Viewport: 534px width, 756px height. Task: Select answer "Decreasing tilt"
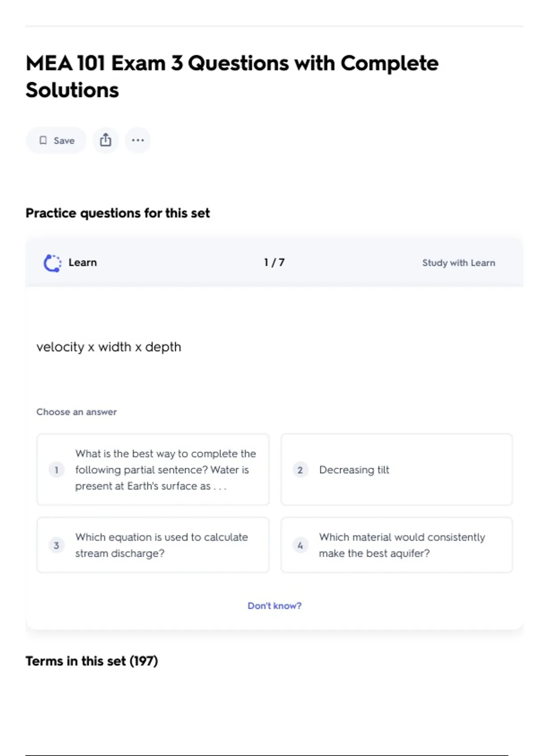click(396, 470)
